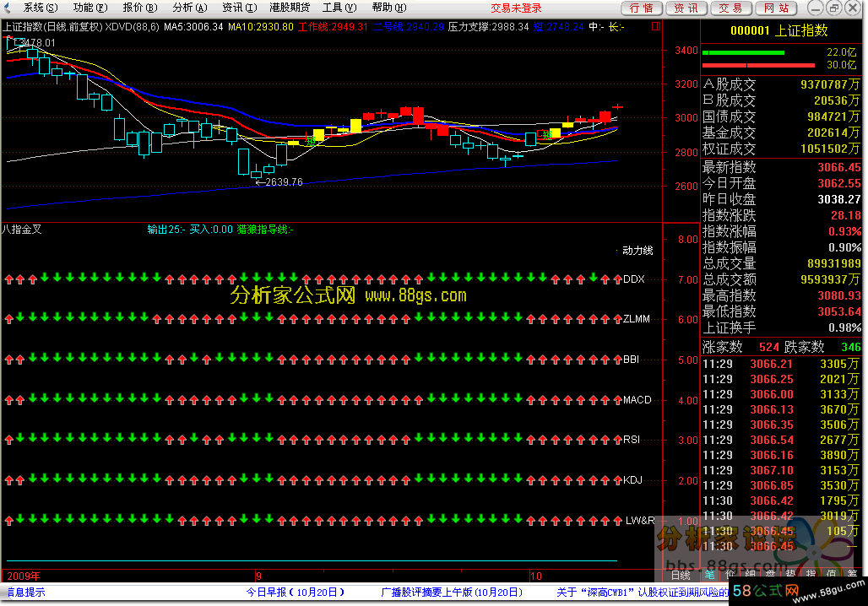Click the 交易 button
This screenshot has width=868, height=606.
730,8
